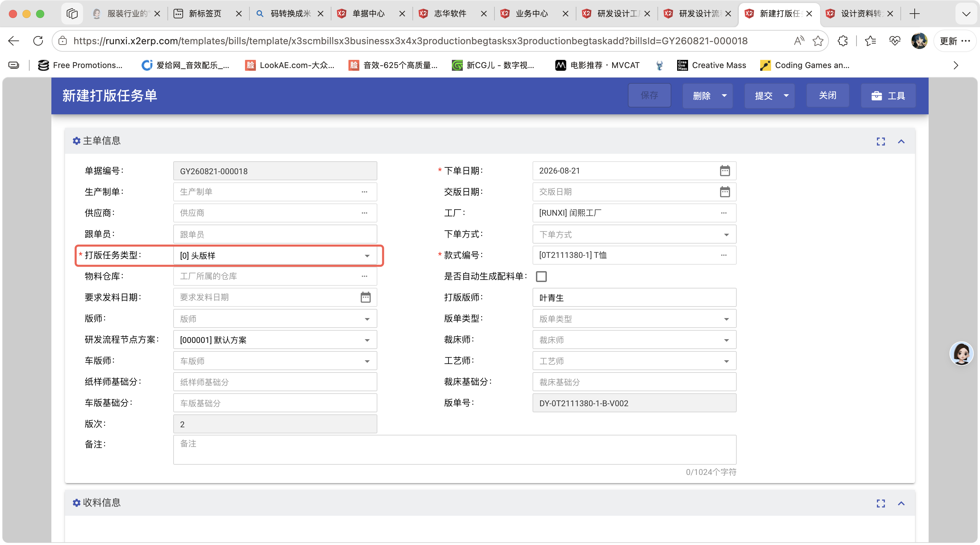Click the 关闭 button
The width and height of the screenshot is (980, 545).
click(x=828, y=96)
